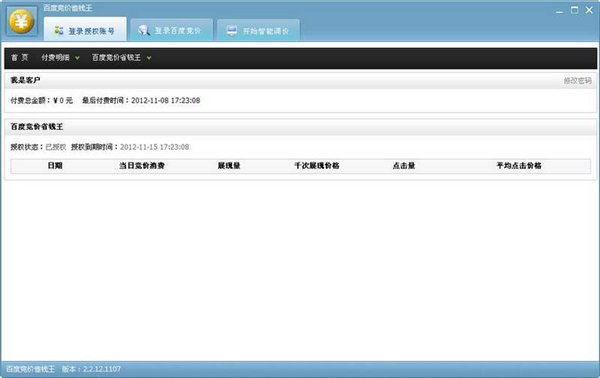Select the 百度竞价省钱王 section heading
Image resolution: width=600 pixels, height=378 pixels.
click(37, 127)
